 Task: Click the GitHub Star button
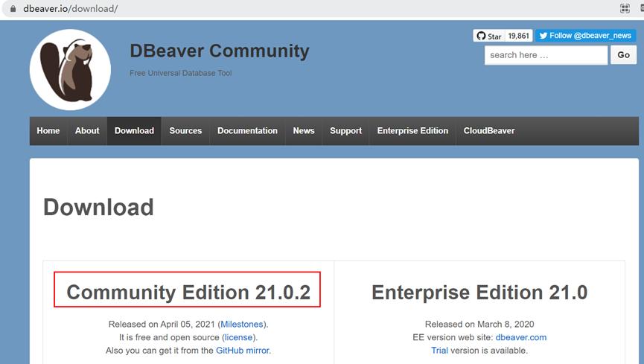(488, 36)
